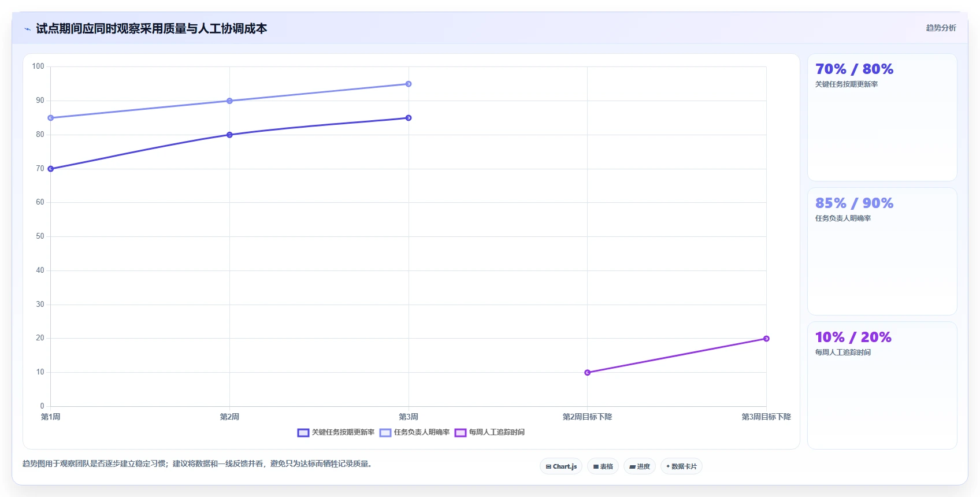Click the 关键任务按期更新率 card caption
Screen dimensions: 980x497
[x=846, y=84]
